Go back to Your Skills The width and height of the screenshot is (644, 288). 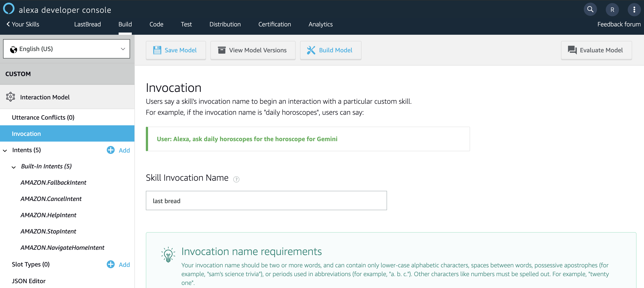[x=23, y=24]
